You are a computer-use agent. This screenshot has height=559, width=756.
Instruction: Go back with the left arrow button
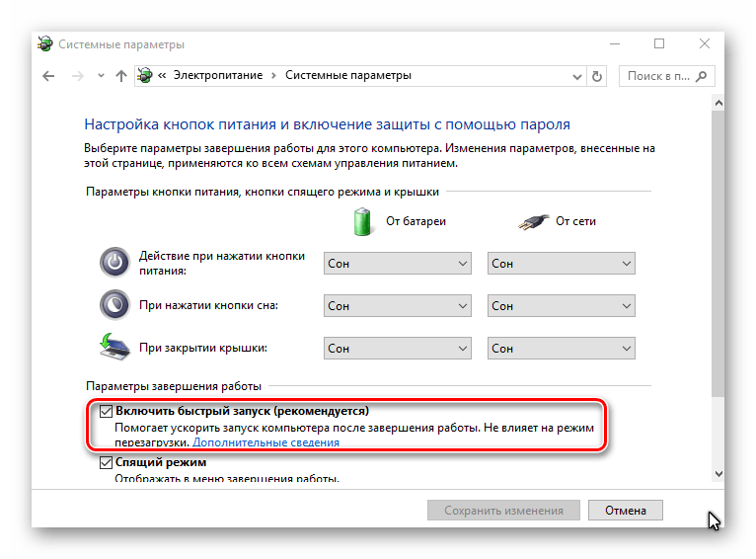point(48,76)
